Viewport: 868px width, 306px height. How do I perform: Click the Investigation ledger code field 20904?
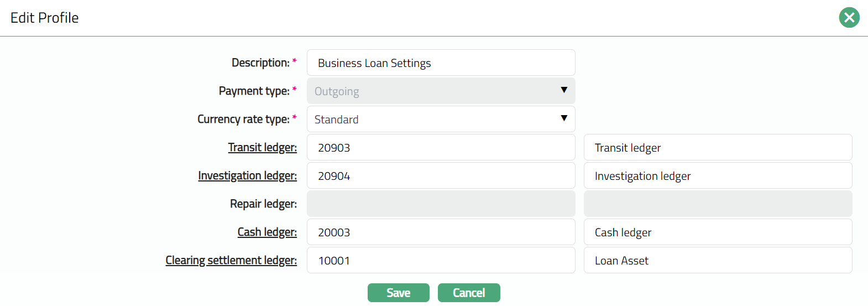point(441,175)
